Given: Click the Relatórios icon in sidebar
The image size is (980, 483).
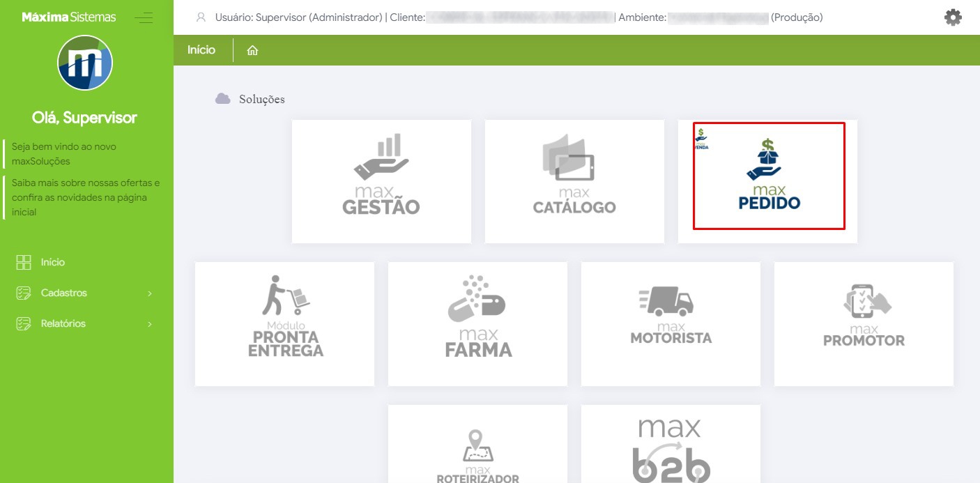Looking at the screenshot, I should click(24, 323).
